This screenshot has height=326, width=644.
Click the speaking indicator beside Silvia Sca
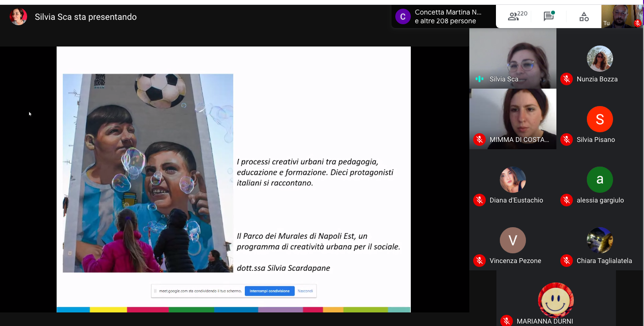[x=479, y=79]
